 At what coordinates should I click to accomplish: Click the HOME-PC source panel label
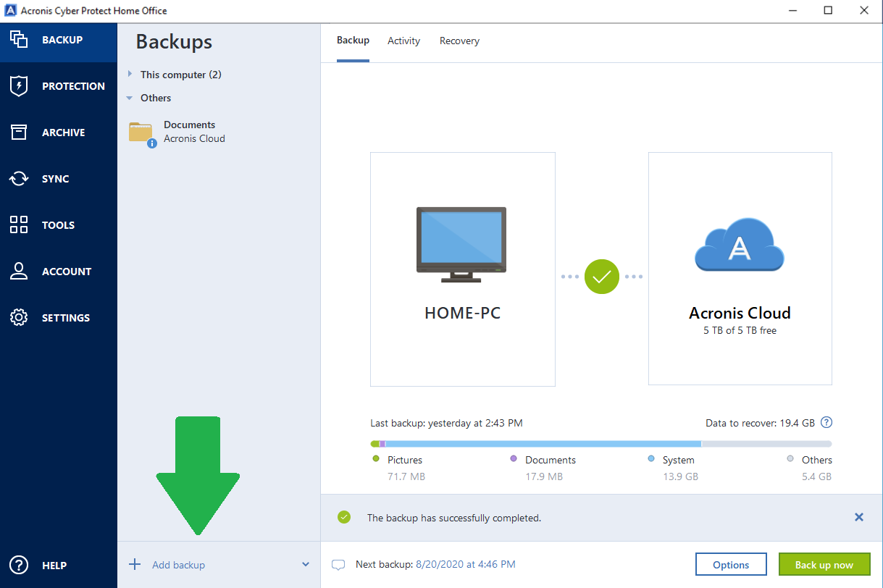462,314
